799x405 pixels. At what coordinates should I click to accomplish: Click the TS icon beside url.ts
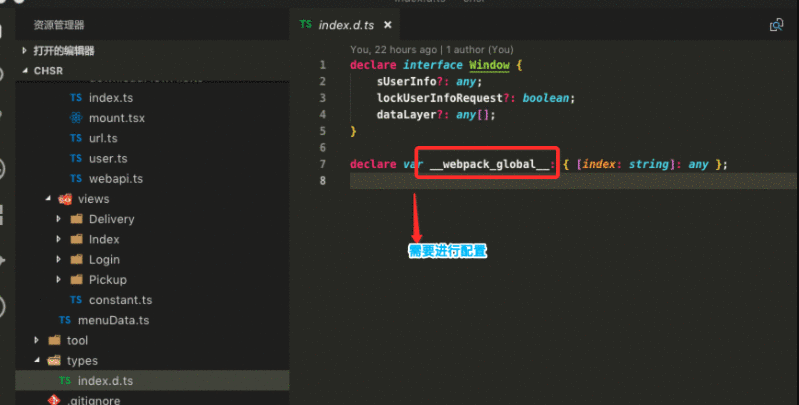(x=76, y=138)
